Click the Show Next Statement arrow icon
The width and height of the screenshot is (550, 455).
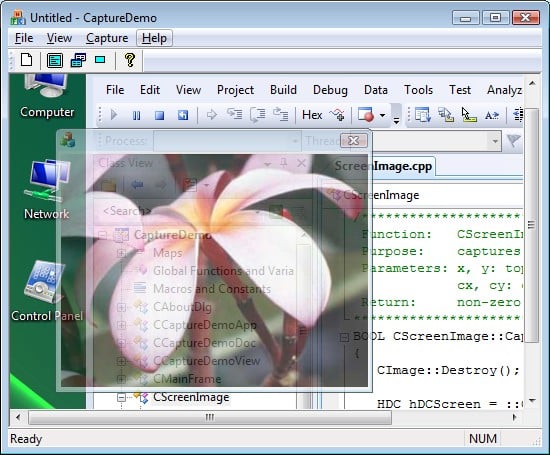[212, 115]
